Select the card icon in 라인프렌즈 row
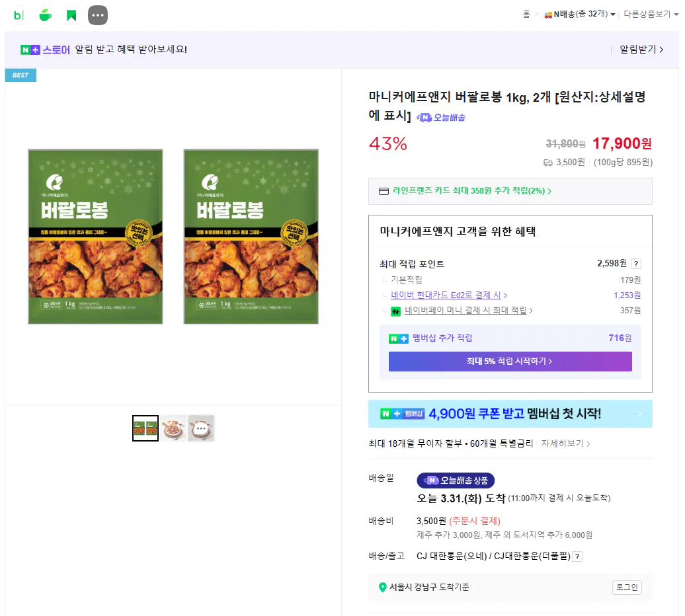Viewport: 685px width, 616px height. click(384, 190)
